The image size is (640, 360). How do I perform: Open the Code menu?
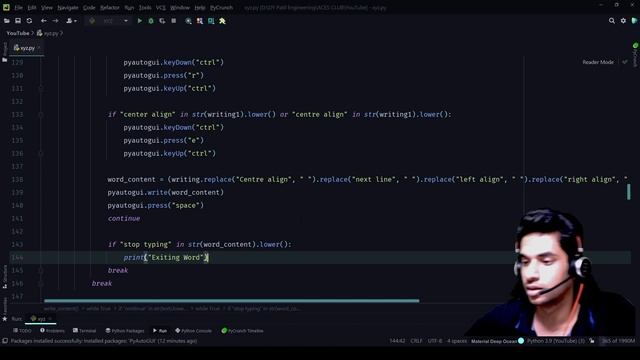(x=89, y=8)
